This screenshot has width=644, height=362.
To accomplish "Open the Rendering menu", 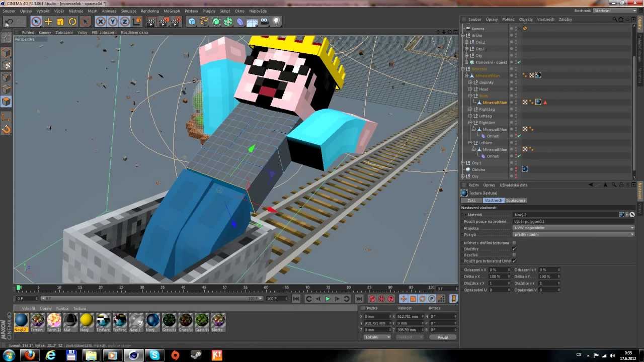I will [x=150, y=11].
